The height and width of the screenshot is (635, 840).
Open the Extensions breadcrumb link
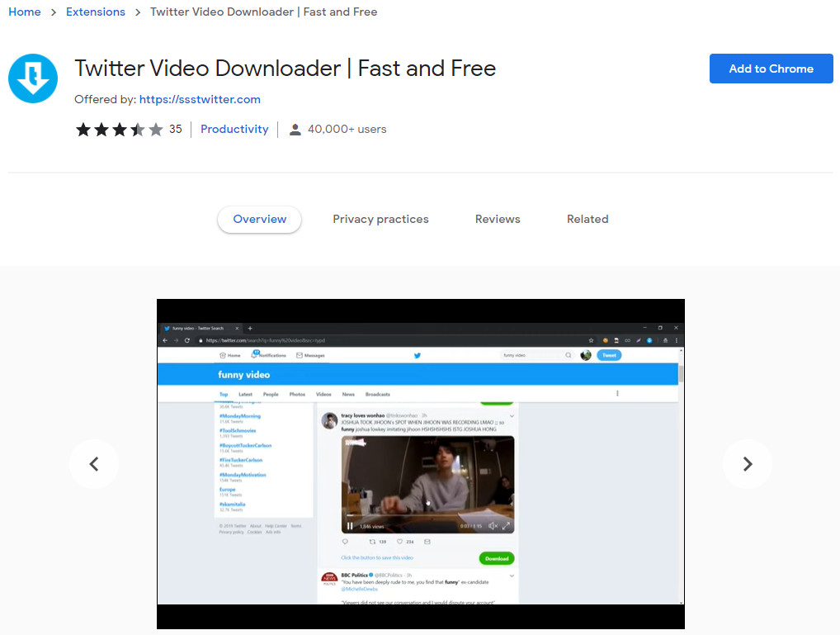pyautogui.click(x=96, y=12)
